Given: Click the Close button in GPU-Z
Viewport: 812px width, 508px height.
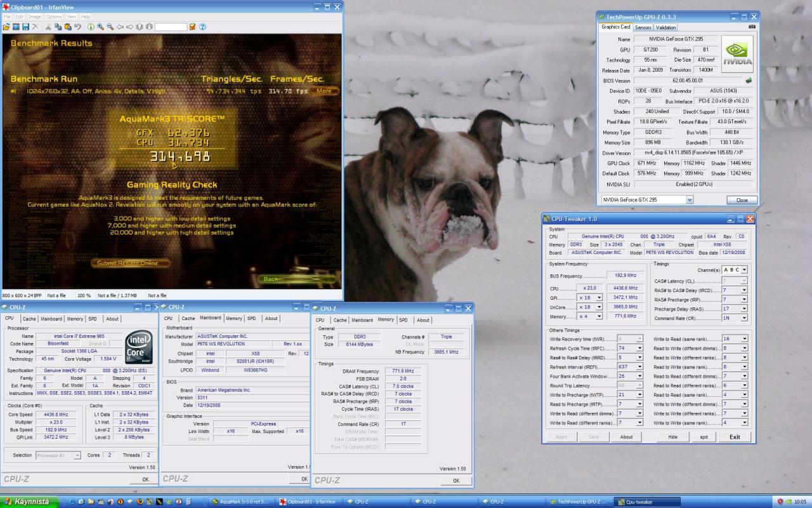Looking at the screenshot, I should [742, 199].
